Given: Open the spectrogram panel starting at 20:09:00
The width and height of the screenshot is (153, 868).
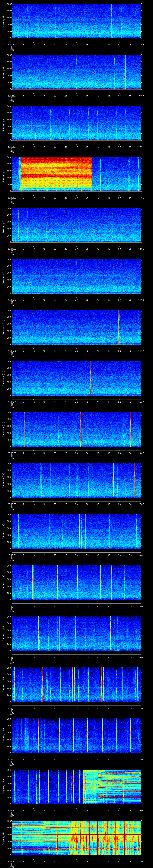Looking at the screenshot, I should pyautogui.click(x=76, y=123).
